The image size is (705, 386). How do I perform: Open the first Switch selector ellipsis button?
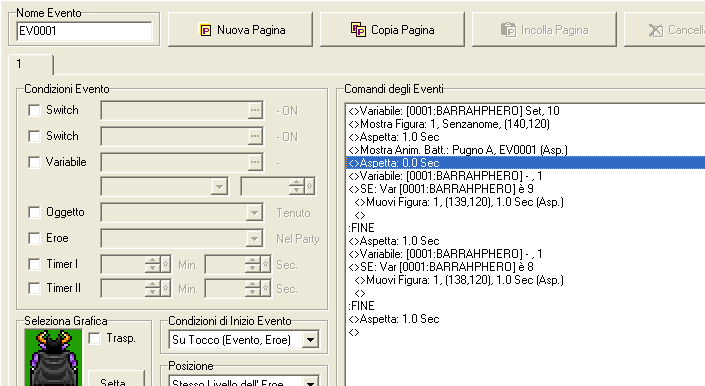point(255,111)
